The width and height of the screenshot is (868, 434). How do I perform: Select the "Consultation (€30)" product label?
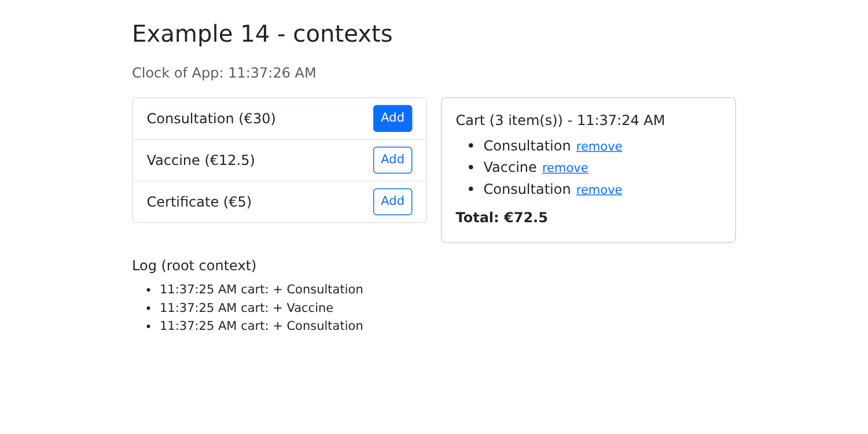[211, 119]
